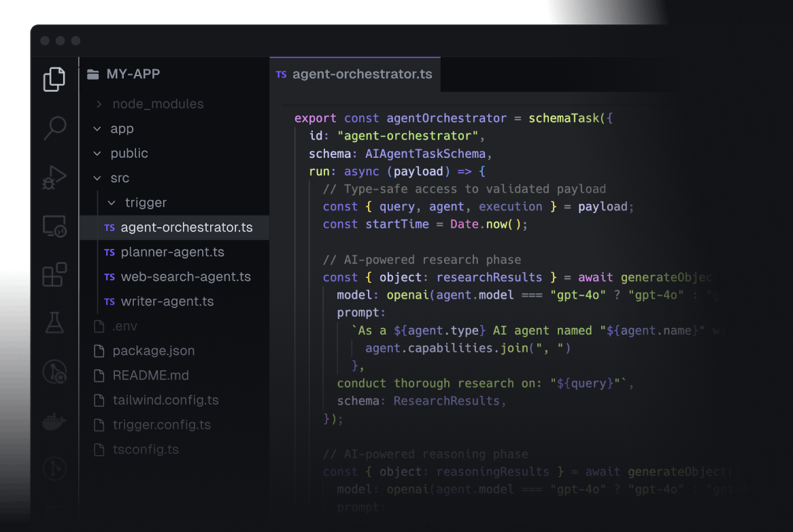Click the startTime constant in code
Image resolution: width=793 pixels, height=532 pixels.
397,225
